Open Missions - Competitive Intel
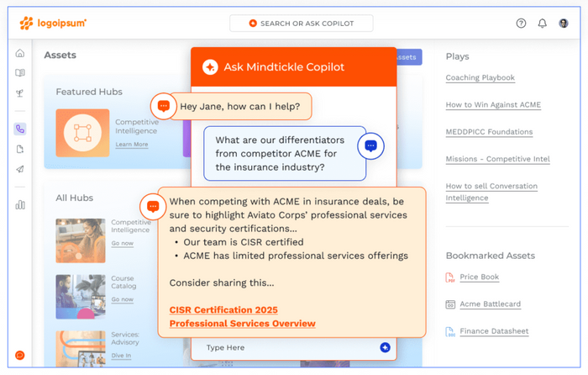The image size is (588, 375). pyautogui.click(x=497, y=159)
